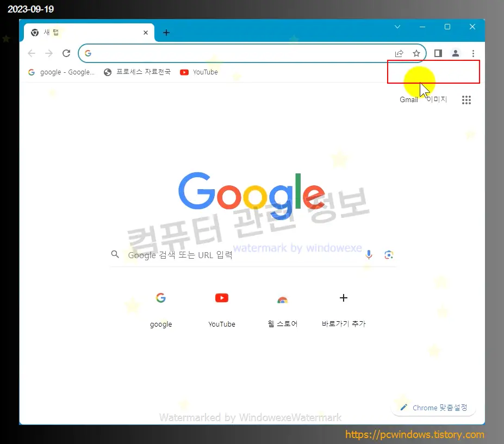Image resolution: width=504 pixels, height=444 pixels.
Task: Open the google - Google... bookmark
Action: [61, 72]
